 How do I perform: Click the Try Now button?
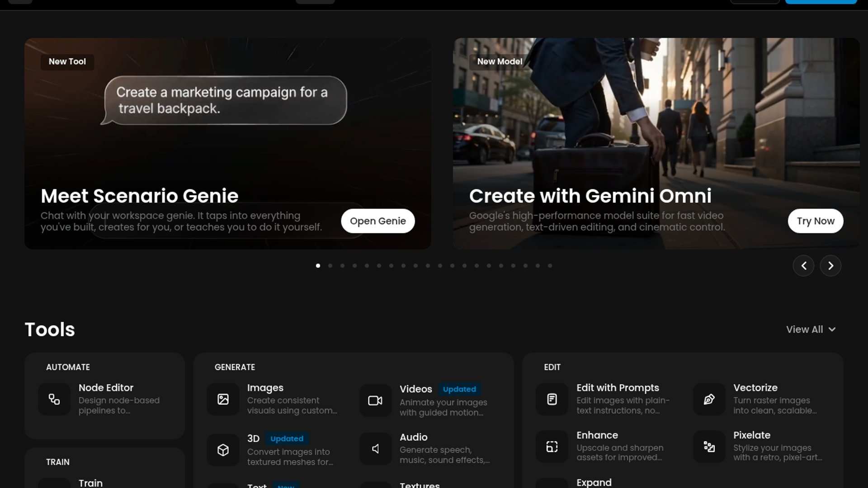(816, 221)
